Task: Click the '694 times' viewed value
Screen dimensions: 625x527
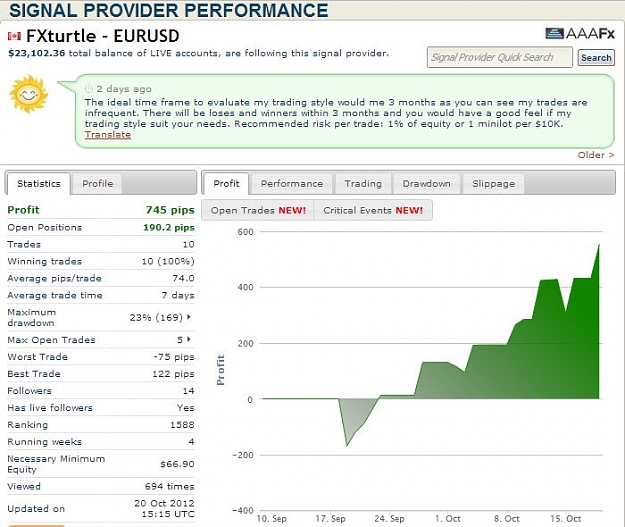Action: (x=170, y=486)
